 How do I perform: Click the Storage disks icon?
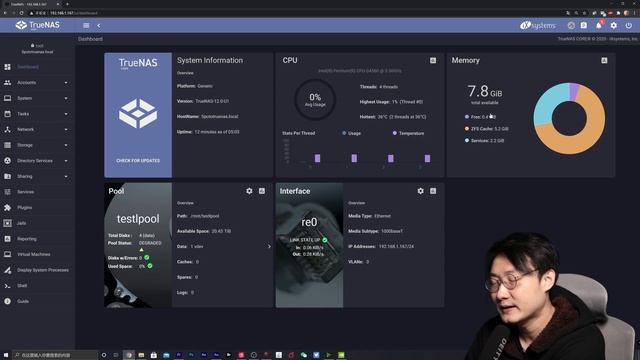[x=7, y=145]
